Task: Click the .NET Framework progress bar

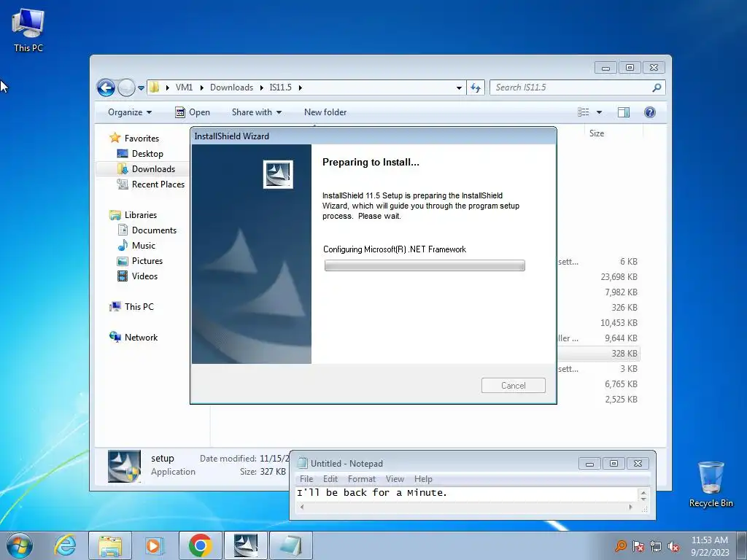Action: (x=425, y=265)
